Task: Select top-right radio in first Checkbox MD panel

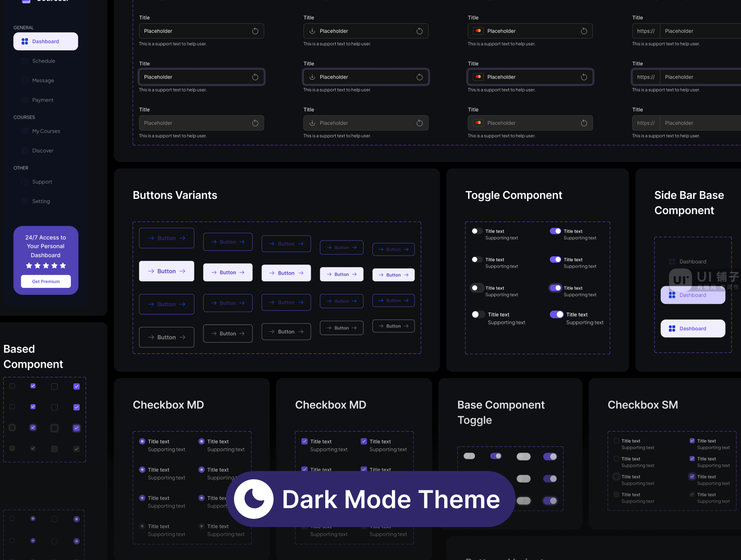Action: click(201, 441)
